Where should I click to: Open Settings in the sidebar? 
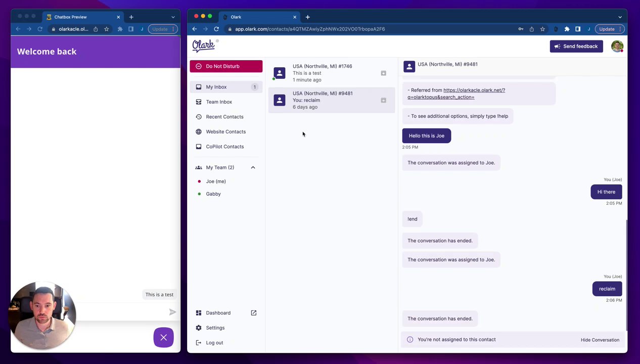pyautogui.click(x=226, y=328)
